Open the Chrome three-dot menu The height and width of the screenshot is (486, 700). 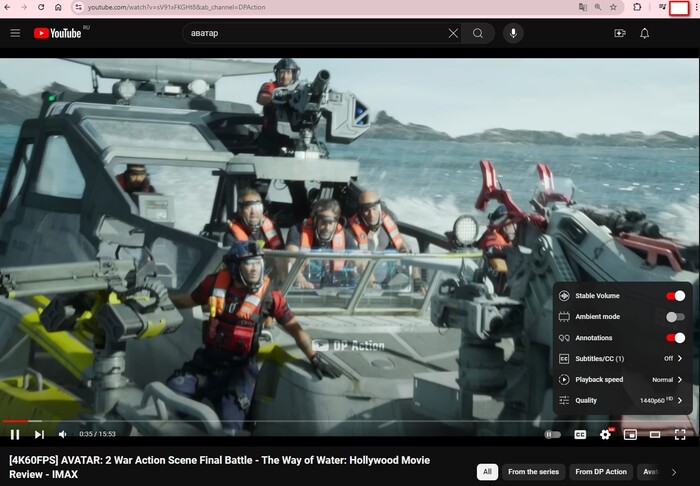tap(696, 7)
